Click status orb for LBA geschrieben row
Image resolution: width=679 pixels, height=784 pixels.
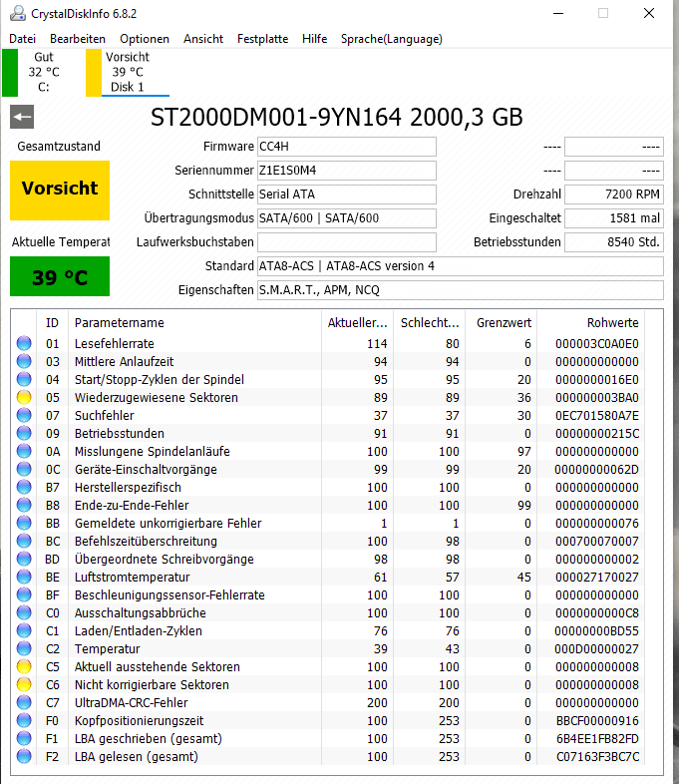tap(24, 739)
